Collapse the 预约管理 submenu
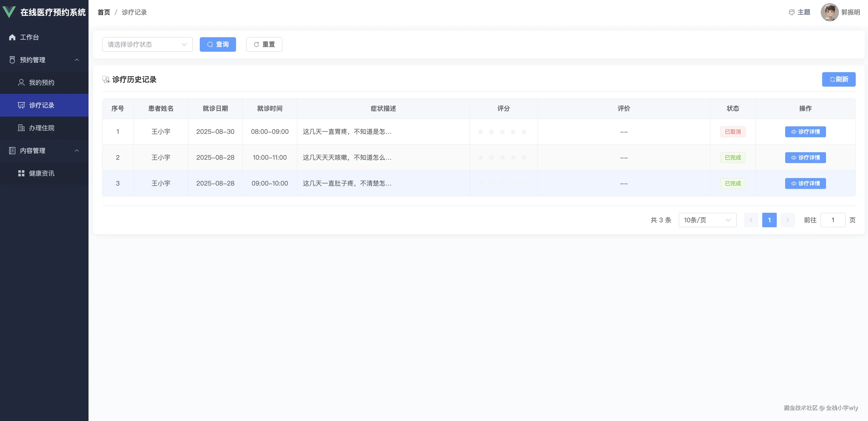The width and height of the screenshot is (868, 421). coord(76,60)
